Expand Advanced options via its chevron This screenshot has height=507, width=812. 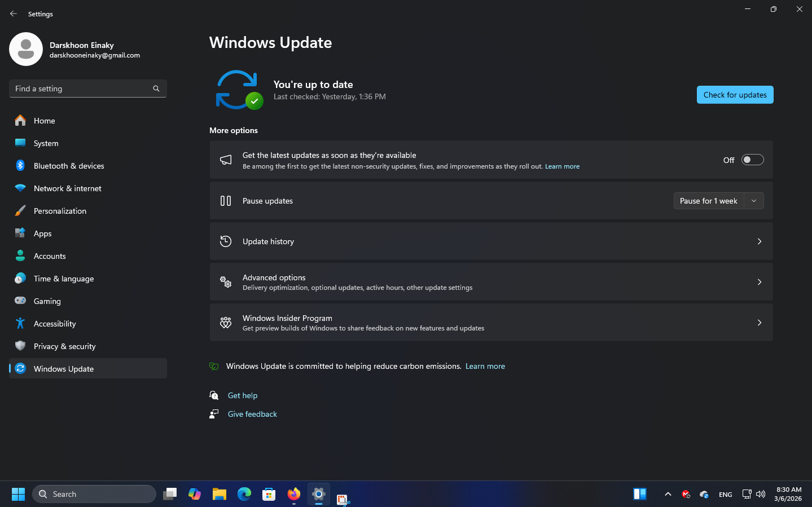tap(760, 282)
